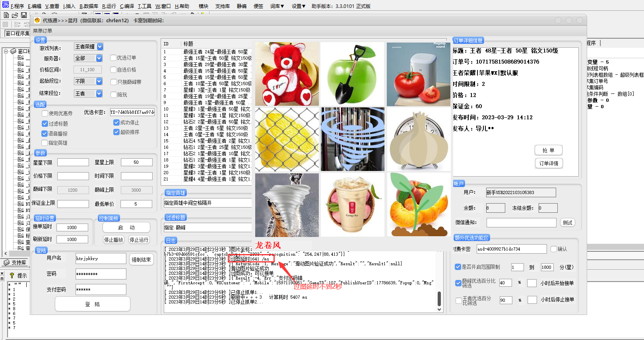Click the 过滤标题 text field with 指定 巅峰
Screen dimensions: 644x340
[x=208, y=227]
